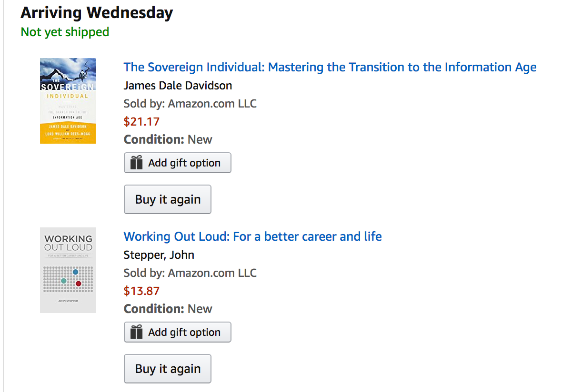Open Working Out Loud title link
The height and width of the screenshot is (392, 582).
[253, 236]
